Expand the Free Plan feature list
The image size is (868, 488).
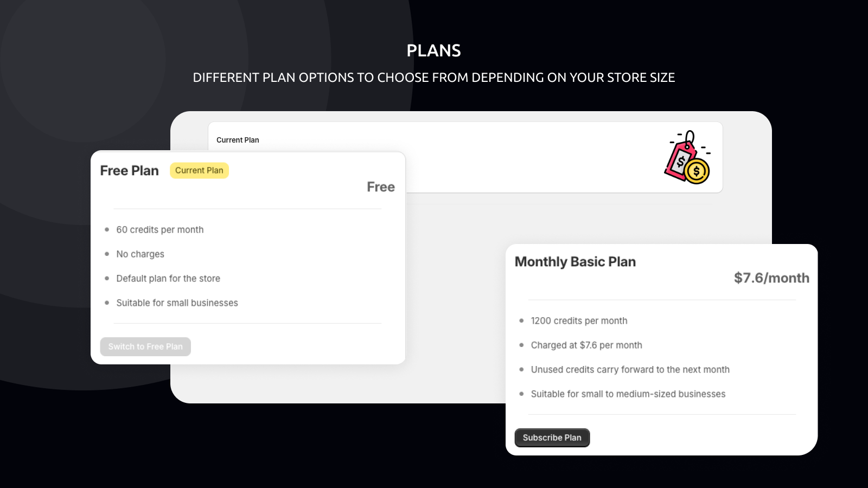(248, 266)
